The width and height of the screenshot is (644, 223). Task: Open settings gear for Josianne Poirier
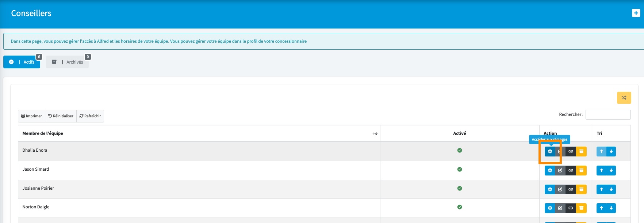[550, 189]
